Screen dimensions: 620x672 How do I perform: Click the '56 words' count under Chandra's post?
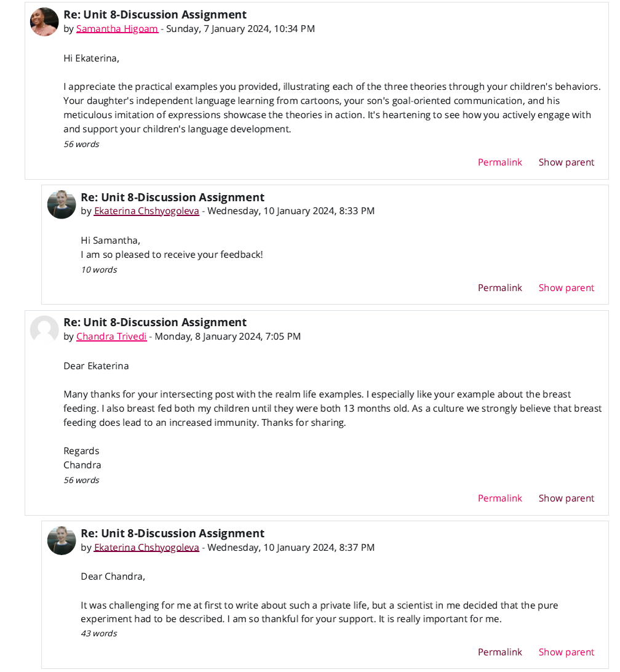point(81,481)
